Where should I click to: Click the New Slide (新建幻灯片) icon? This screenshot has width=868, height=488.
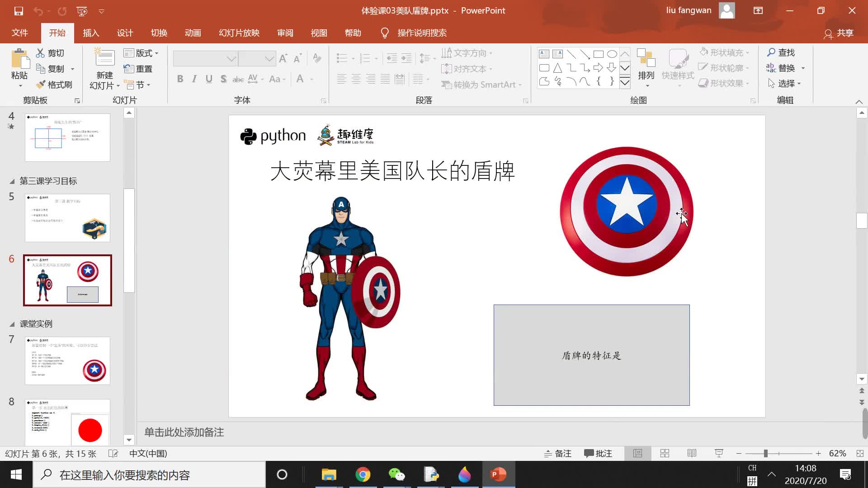[x=104, y=58]
